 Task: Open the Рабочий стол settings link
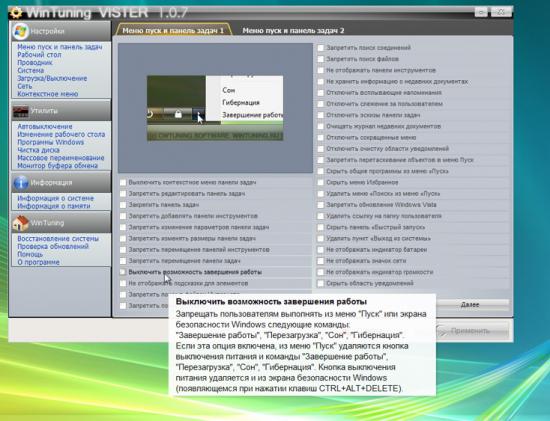coord(39,55)
